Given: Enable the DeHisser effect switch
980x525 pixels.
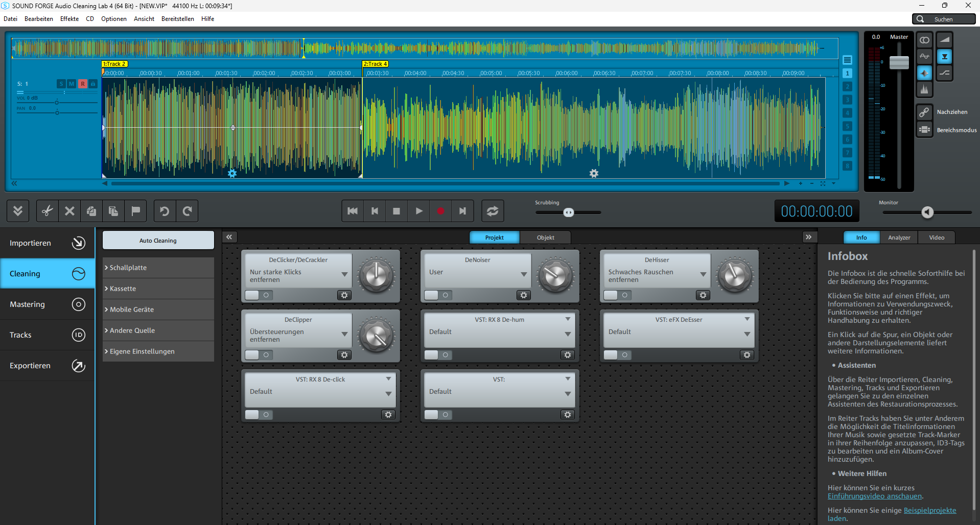Looking at the screenshot, I should (x=617, y=295).
